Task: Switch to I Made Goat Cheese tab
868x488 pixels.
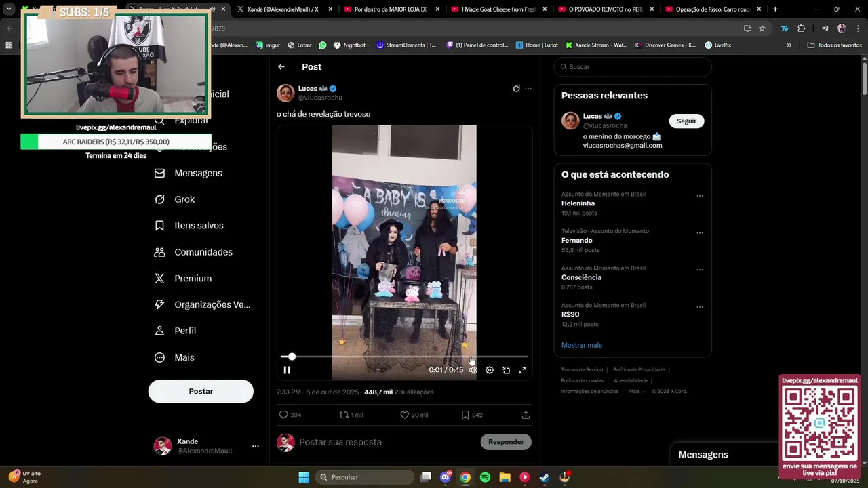Action: (x=498, y=9)
